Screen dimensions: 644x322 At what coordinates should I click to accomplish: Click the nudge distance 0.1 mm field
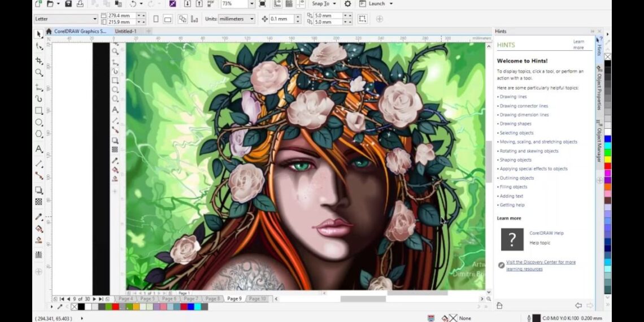tap(282, 19)
